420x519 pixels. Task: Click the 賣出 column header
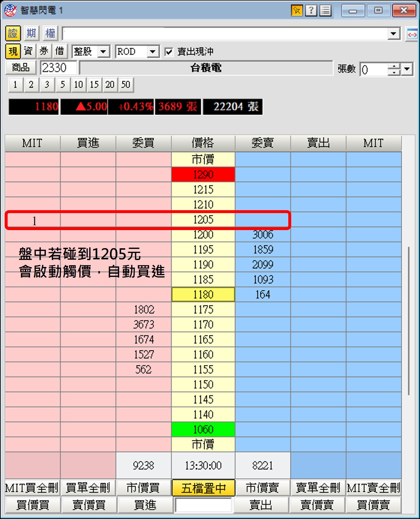tap(318, 143)
